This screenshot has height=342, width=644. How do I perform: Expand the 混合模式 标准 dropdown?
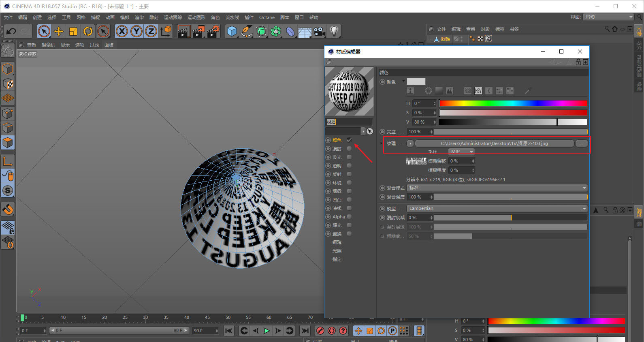coord(497,188)
